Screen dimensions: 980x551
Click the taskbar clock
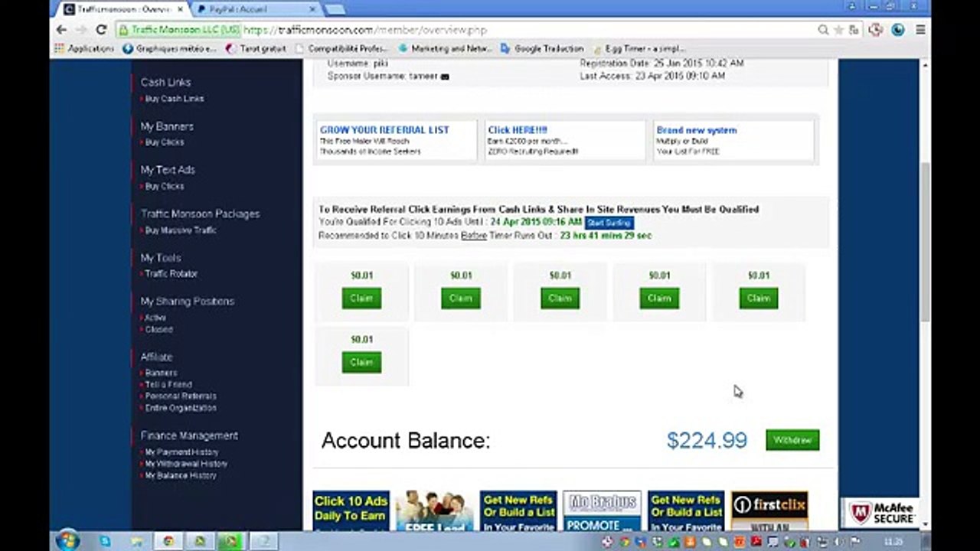pos(893,541)
